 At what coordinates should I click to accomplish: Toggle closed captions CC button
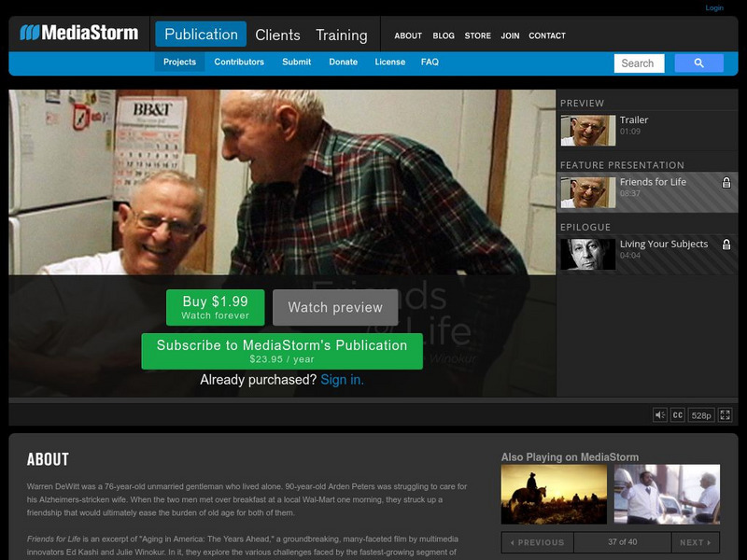pyautogui.click(x=678, y=414)
